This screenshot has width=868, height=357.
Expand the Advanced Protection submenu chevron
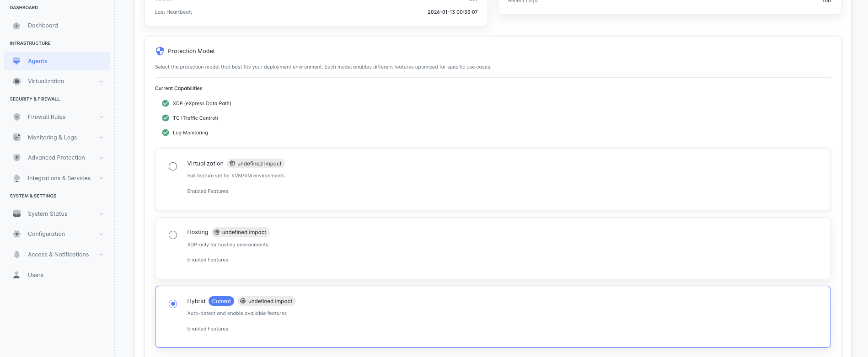[x=101, y=158]
